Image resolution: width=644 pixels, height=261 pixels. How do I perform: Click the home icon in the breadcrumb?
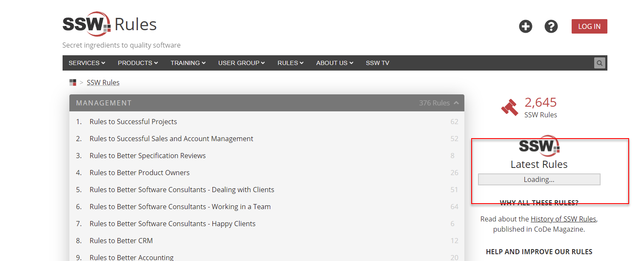(72, 82)
